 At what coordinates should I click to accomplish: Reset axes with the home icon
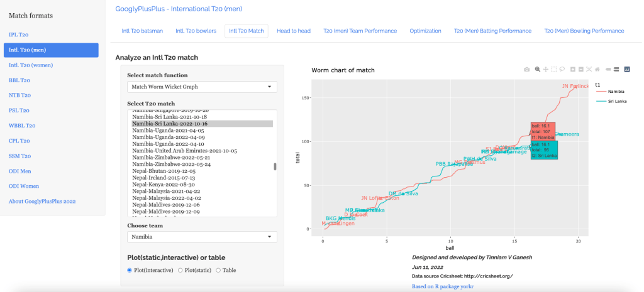click(x=597, y=70)
